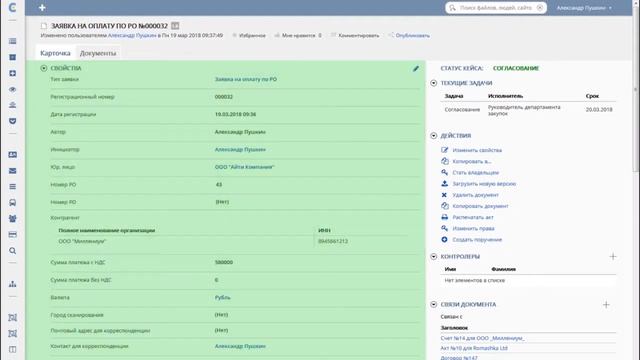Open the Александр Пушкин user menu dropdown
Viewport: 640px width, 360px height.
click(x=584, y=8)
